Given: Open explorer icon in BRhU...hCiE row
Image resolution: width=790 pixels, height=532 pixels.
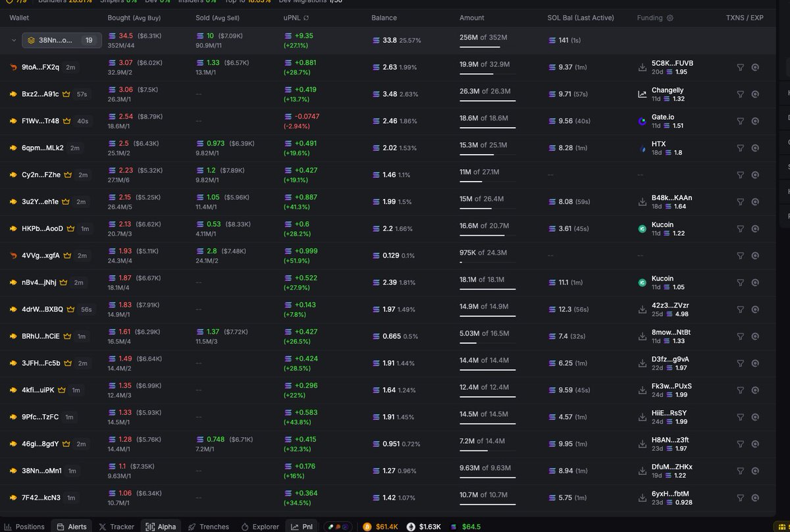Looking at the screenshot, I should (x=755, y=336).
